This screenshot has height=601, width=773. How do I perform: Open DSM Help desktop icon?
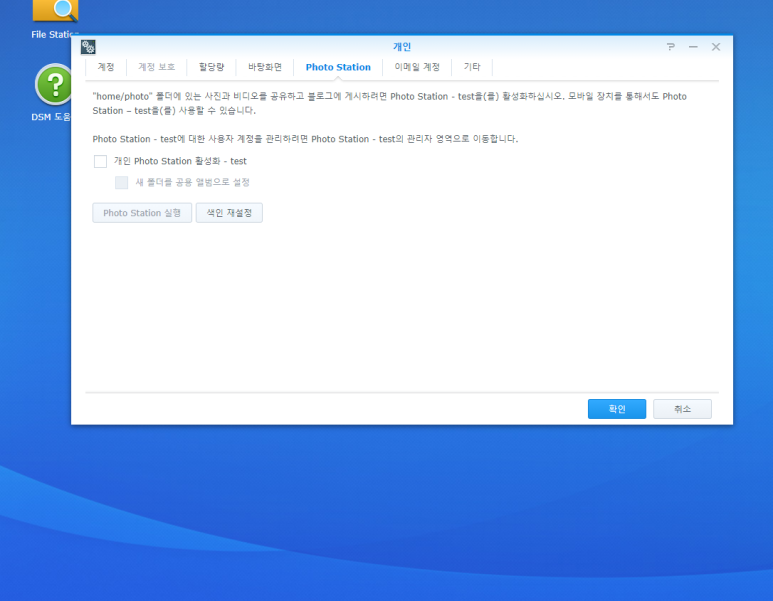53,84
